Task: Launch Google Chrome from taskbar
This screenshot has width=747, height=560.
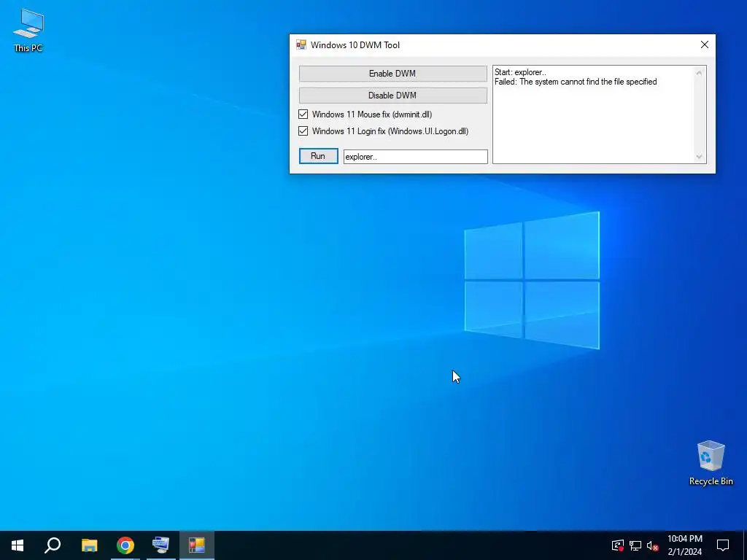Action: coord(125,545)
